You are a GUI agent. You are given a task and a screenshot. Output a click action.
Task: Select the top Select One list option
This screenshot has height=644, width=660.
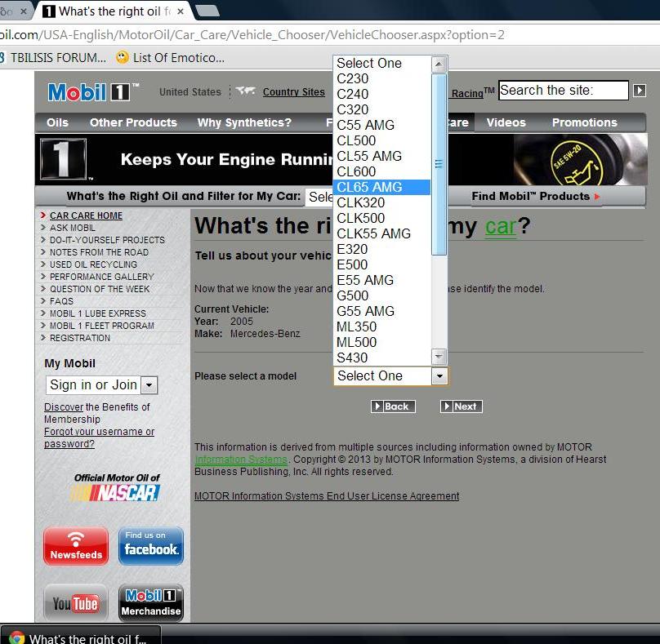click(x=382, y=63)
